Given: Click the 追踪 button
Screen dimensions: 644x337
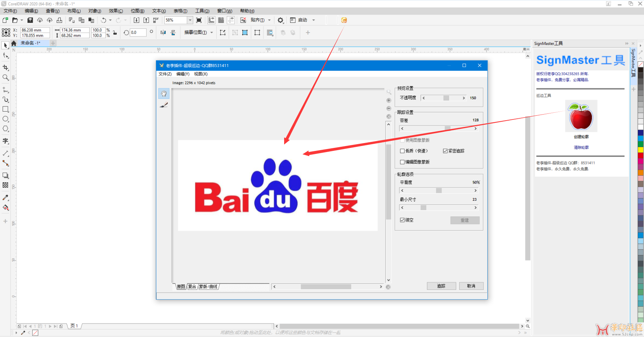Looking at the screenshot, I should pos(441,286).
